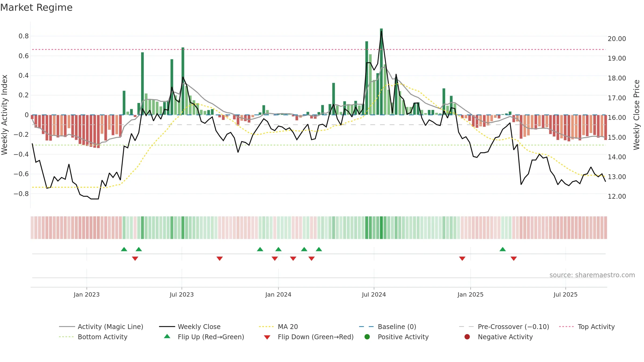644x362 pixels.
Task: Click the red down-triangle icon in the legend
Action: (267, 337)
